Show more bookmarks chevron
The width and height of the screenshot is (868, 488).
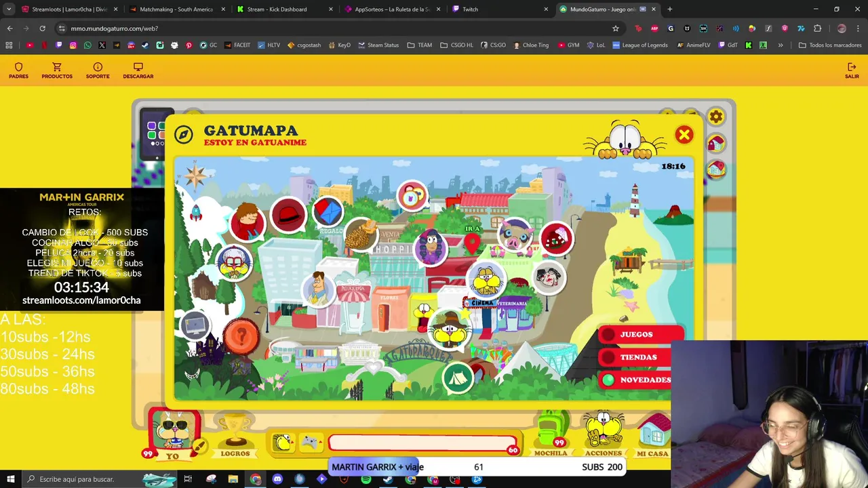[781, 45]
